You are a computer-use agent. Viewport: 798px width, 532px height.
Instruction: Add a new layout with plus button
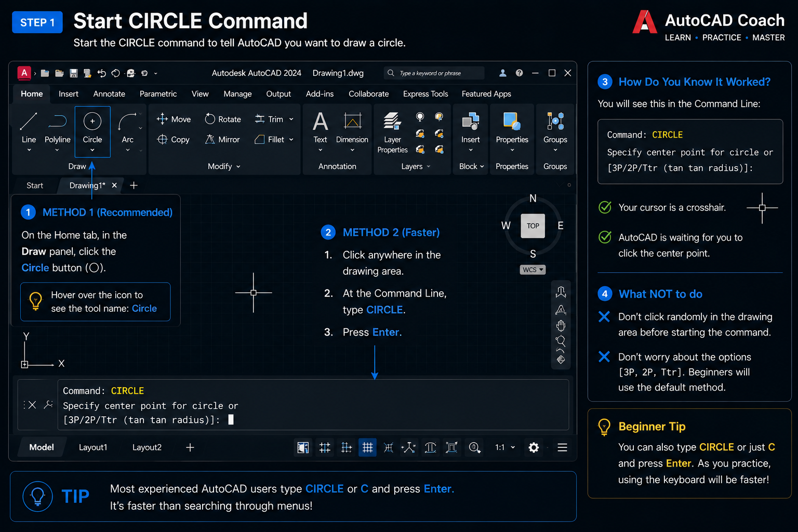pos(190,447)
